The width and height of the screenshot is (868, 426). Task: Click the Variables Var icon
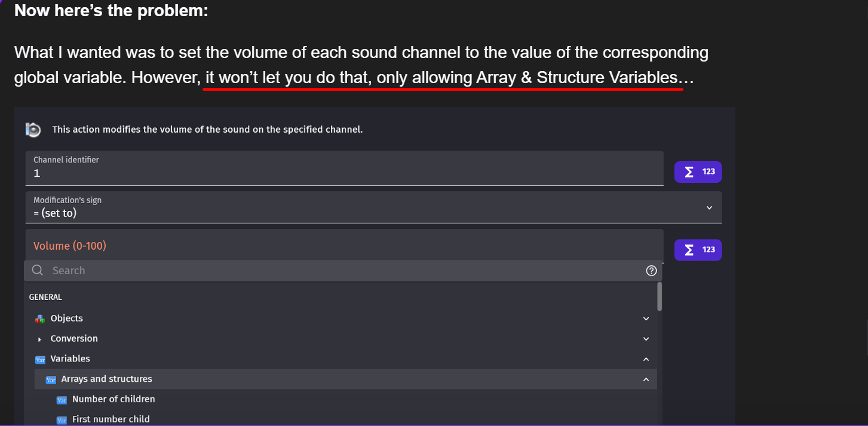point(40,360)
